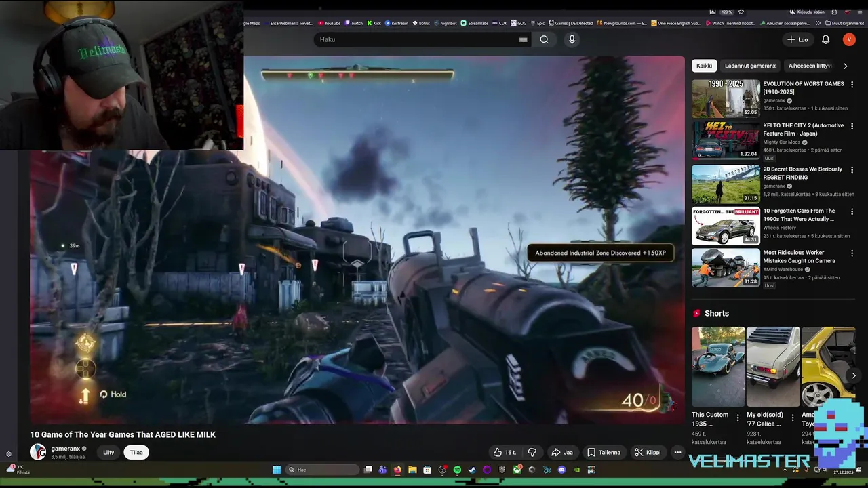This screenshot has height=488, width=868.
Task: Open Muut kirjanmerkit bookmarks folder
Action: pyautogui.click(x=845, y=23)
